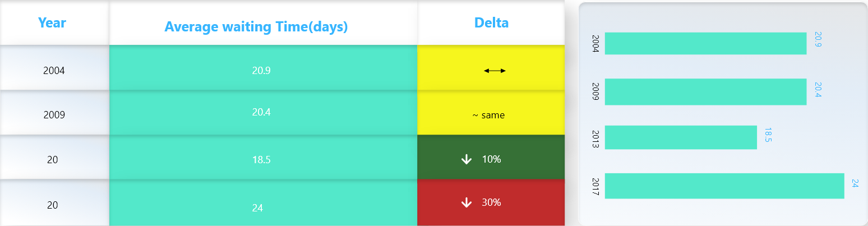Select the 18.5 value cell in the table
The width and height of the screenshot is (868, 226).
tap(262, 159)
